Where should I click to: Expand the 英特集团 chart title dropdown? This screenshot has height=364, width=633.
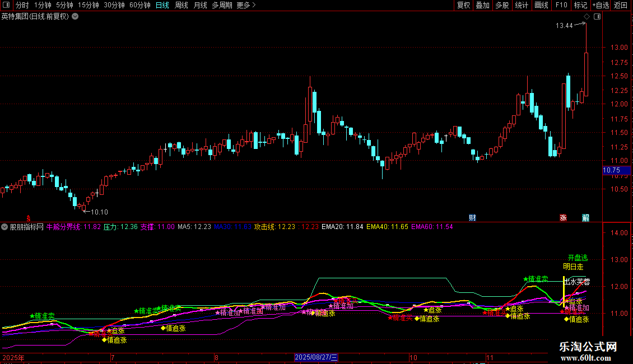click(x=75, y=16)
